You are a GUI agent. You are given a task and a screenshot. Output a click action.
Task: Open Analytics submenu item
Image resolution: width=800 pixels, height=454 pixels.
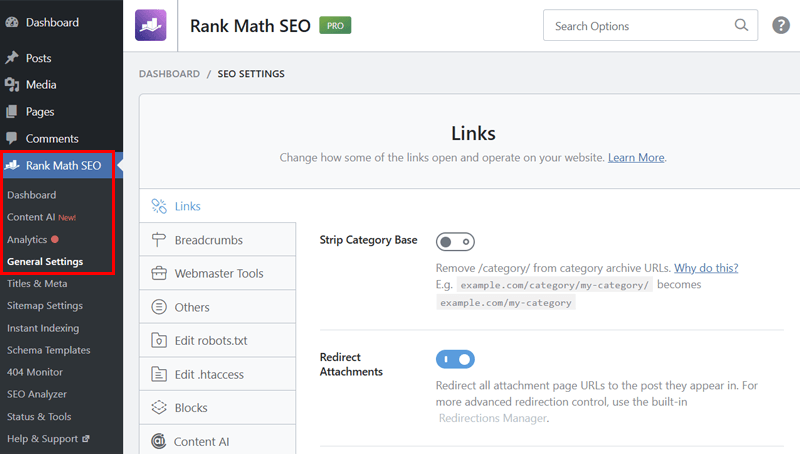pos(27,239)
